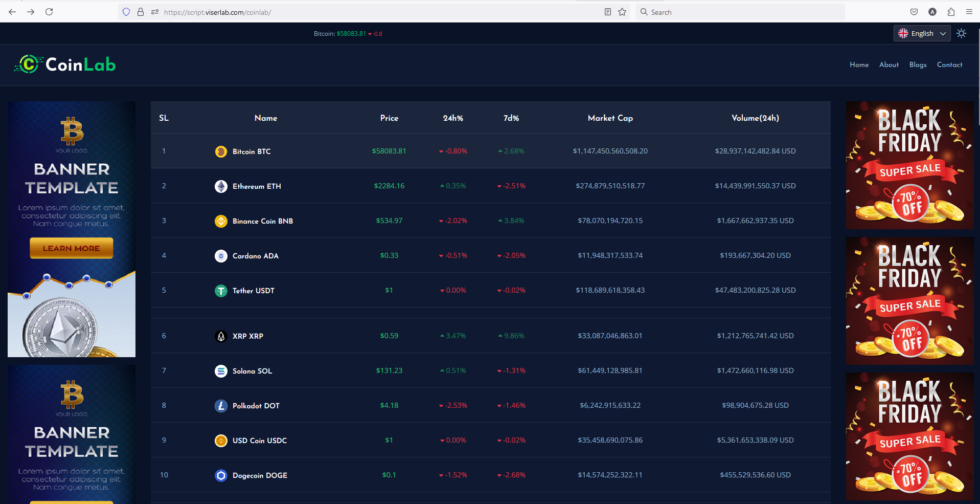Click the $2284.16 Ethereum price
The image size is (980, 504).
coord(389,186)
